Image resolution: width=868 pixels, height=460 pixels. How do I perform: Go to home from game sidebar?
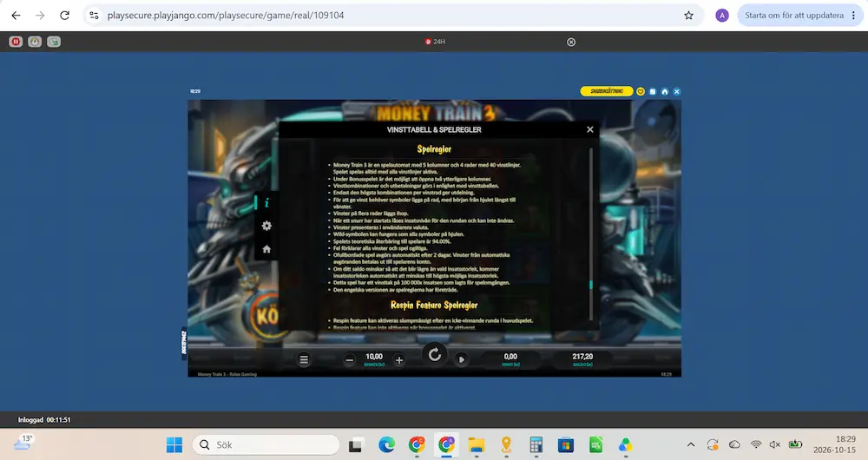266,249
